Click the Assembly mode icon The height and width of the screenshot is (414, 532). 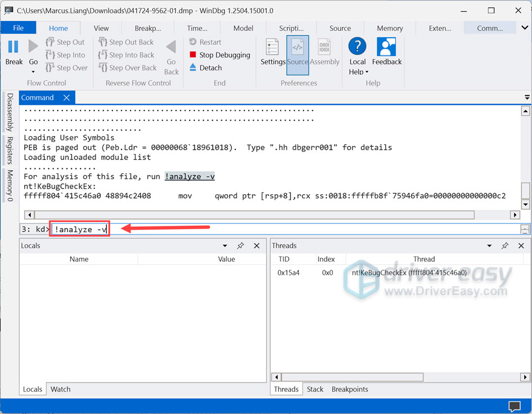[324, 47]
